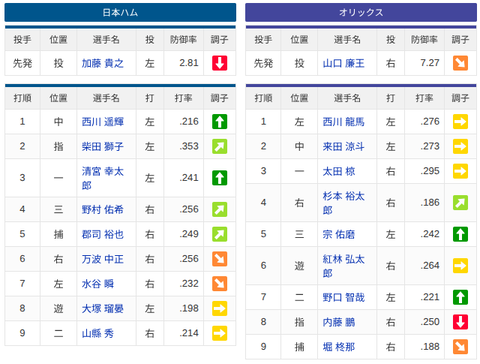480x364 pixels.
Task: Open 来田 涼斗 player link
Action: (344, 146)
